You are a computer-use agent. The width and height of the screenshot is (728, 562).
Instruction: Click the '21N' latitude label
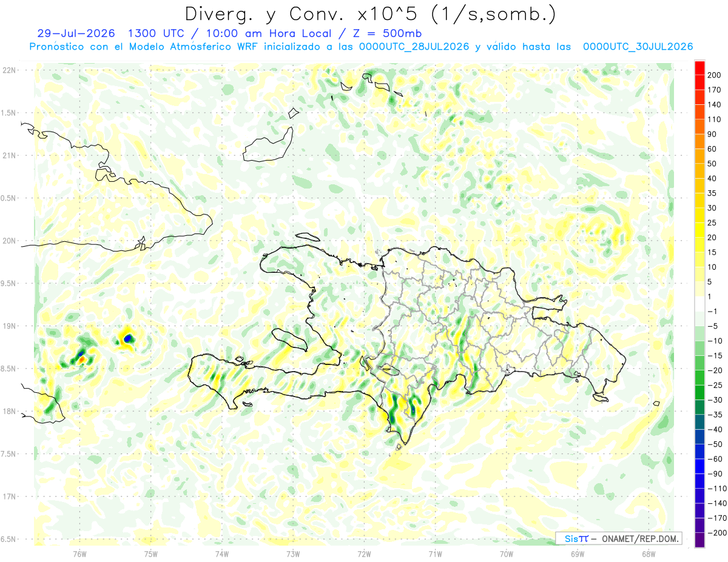pos(9,155)
